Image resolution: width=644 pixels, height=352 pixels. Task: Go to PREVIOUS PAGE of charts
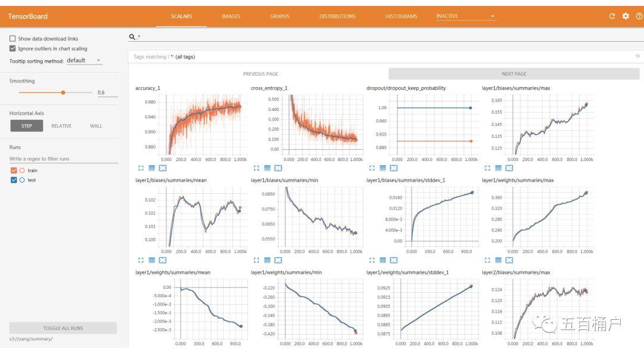261,74
